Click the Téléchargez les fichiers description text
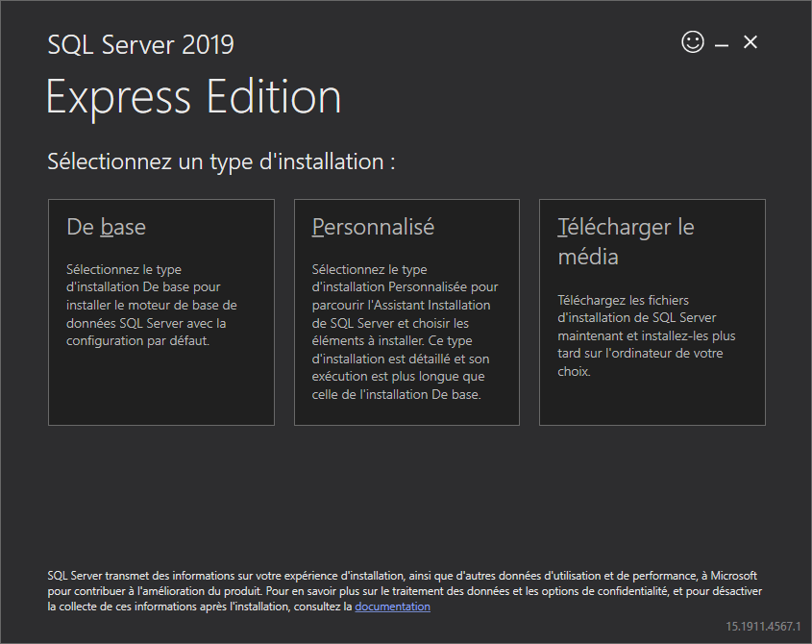The height and width of the screenshot is (644, 812). click(x=647, y=335)
